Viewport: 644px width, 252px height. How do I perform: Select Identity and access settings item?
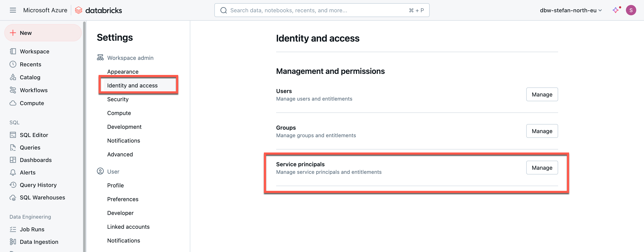click(132, 86)
